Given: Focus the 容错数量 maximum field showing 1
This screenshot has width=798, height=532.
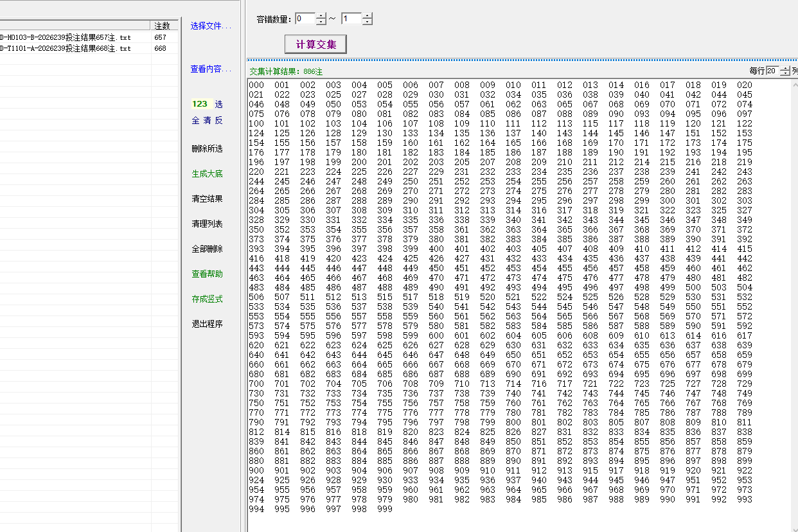Looking at the screenshot, I should tap(351, 19).
